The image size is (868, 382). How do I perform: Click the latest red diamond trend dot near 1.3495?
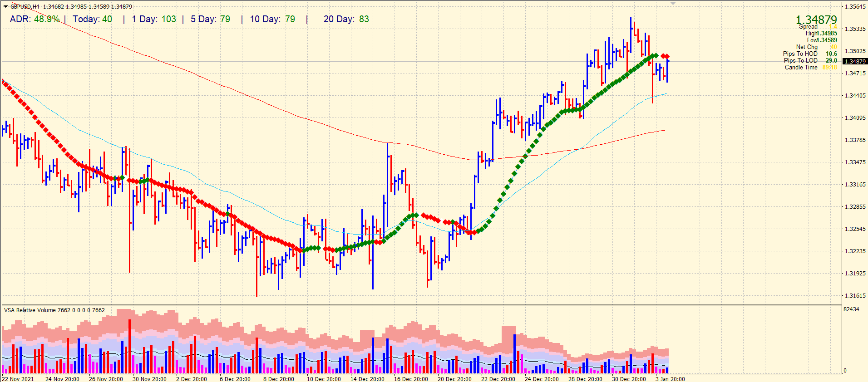click(667, 57)
